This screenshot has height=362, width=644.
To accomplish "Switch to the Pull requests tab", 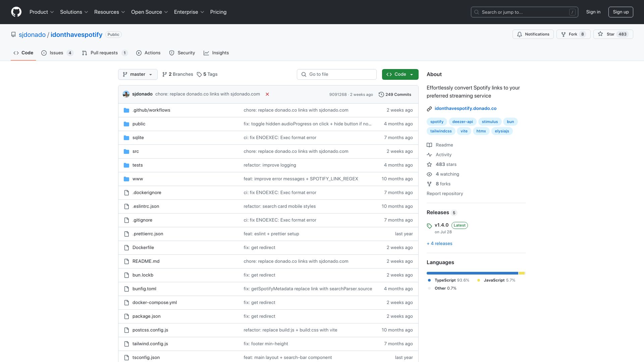I will pos(105,53).
